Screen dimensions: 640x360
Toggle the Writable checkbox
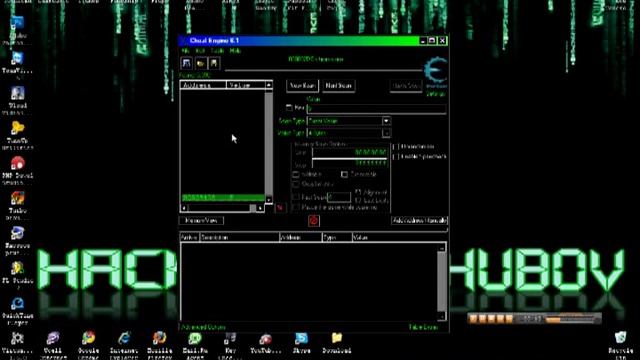point(296,174)
